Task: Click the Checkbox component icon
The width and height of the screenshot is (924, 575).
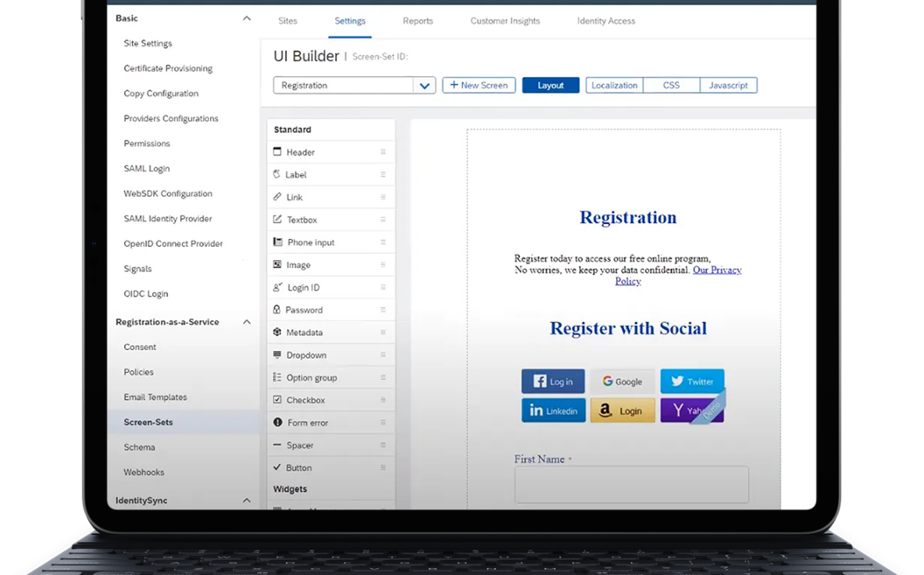Action: point(277,400)
